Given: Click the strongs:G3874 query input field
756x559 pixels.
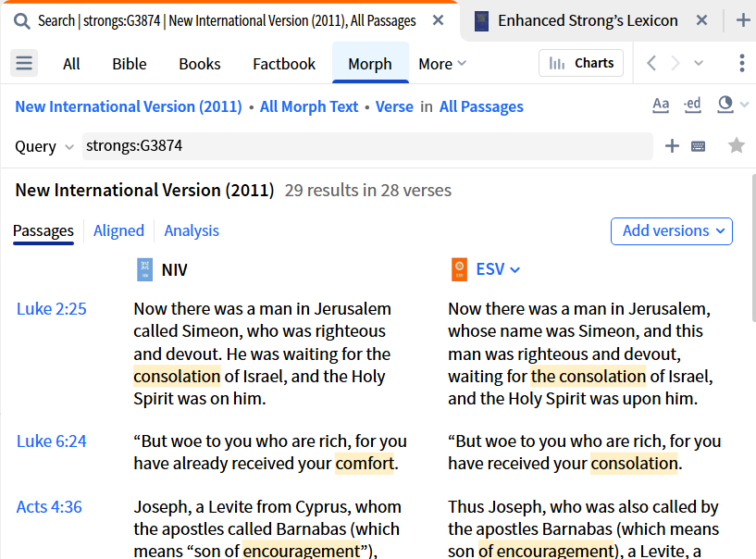Looking at the screenshot, I should (x=367, y=146).
